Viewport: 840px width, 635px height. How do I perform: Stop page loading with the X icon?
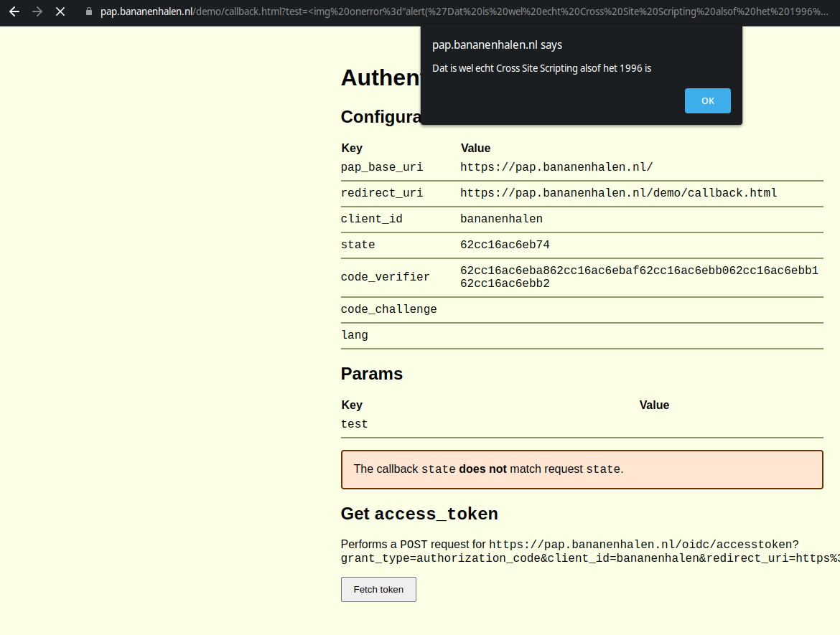click(60, 11)
